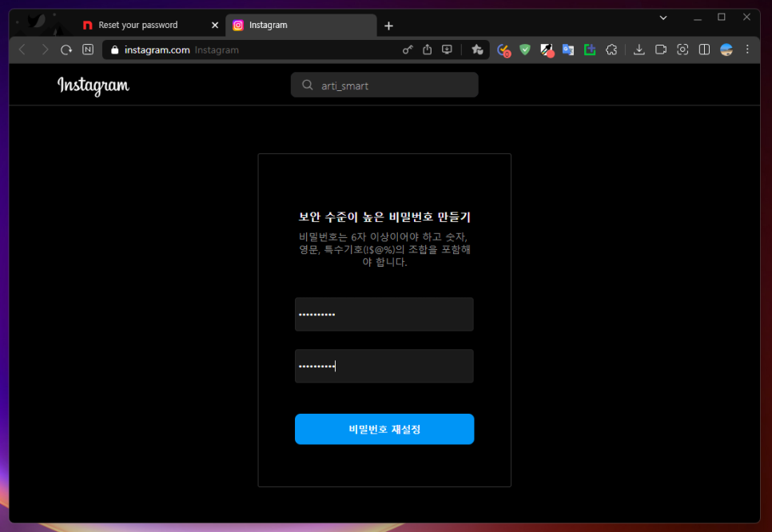Focus the confirm password field

pos(384,366)
